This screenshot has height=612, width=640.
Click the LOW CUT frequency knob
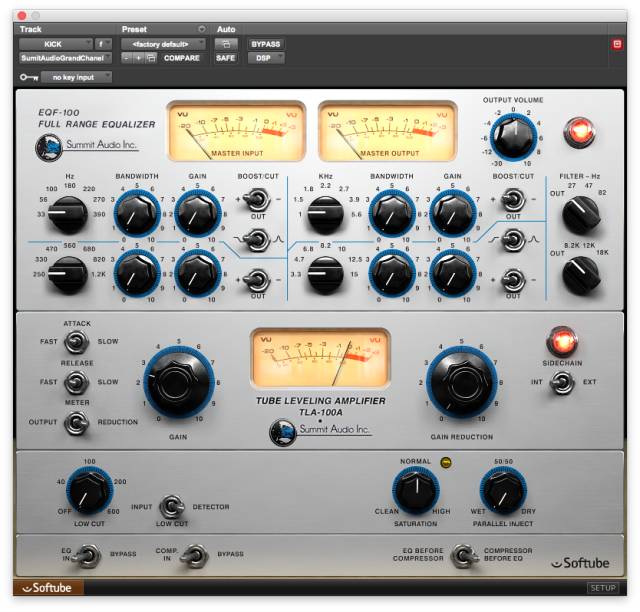click(x=89, y=491)
